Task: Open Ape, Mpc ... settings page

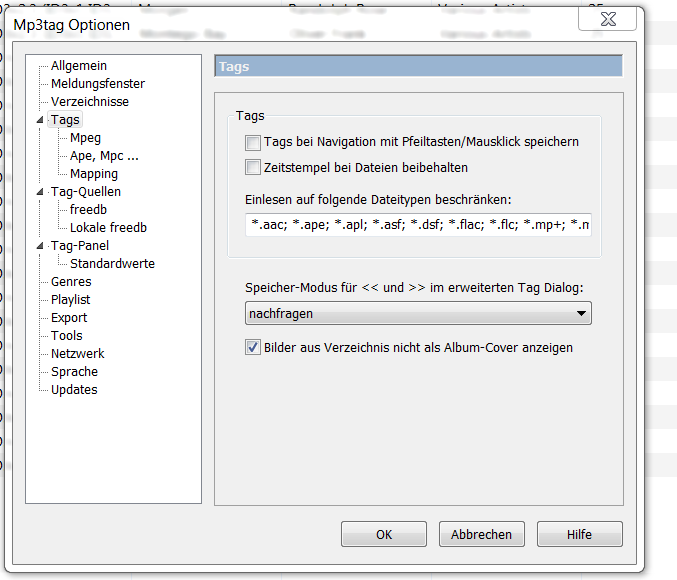Action: coord(104,156)
